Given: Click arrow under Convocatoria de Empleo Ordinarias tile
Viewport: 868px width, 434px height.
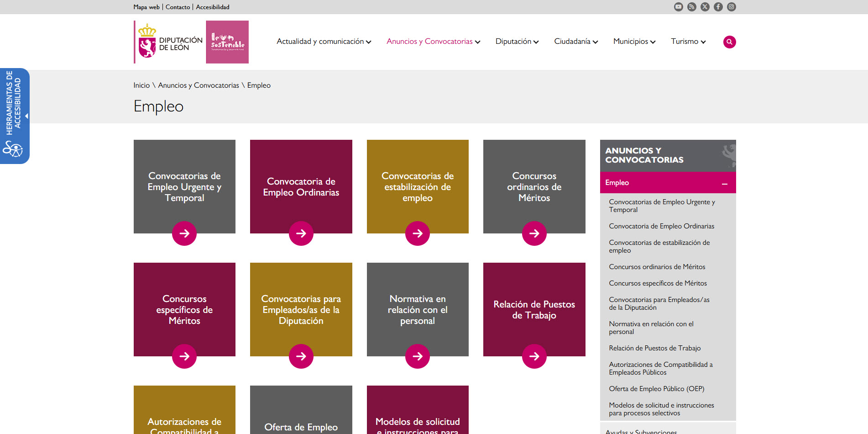Looking at the screenshot, I should (301, 233).
